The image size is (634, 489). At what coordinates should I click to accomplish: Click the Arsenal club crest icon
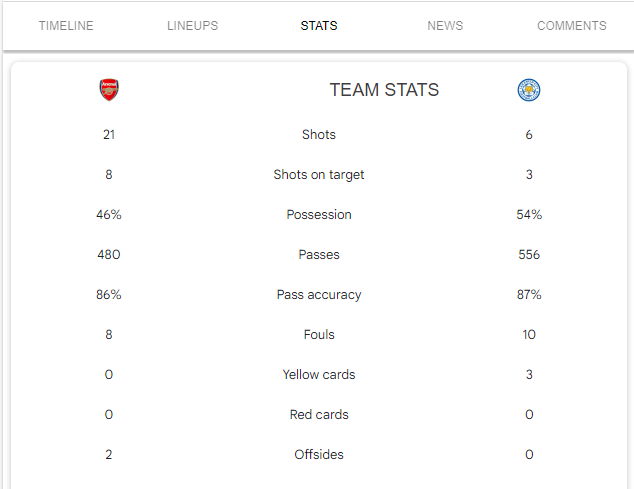[x=109, y=90]
